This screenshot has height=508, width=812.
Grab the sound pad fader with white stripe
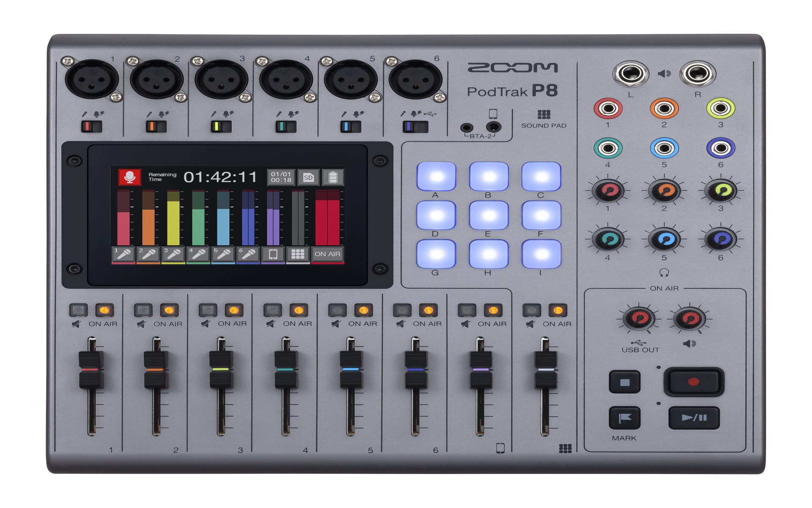click(x=546, y=370)
